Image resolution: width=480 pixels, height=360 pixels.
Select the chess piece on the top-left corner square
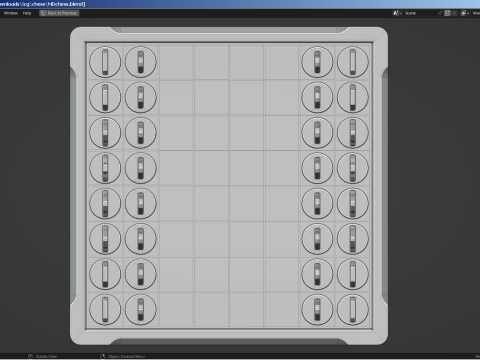tap(105, 62)
